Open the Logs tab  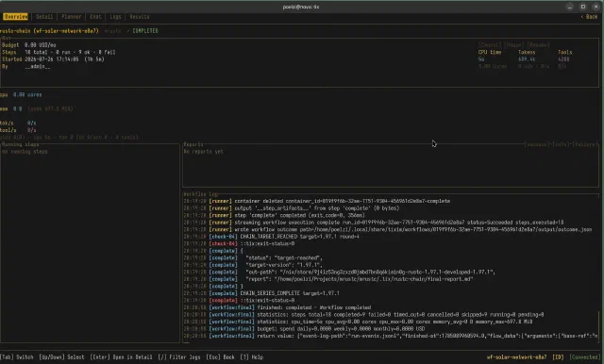point(115,17)
